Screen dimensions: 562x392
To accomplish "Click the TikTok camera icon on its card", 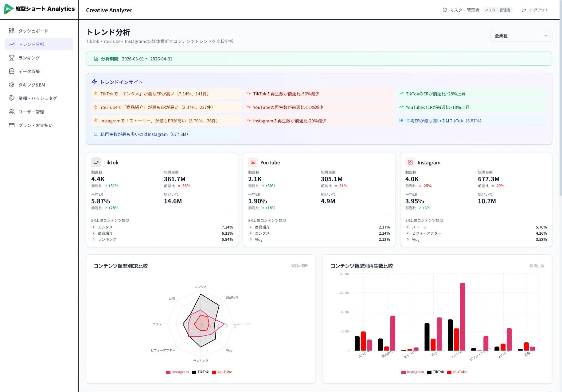I will click(x=96, y=162).
